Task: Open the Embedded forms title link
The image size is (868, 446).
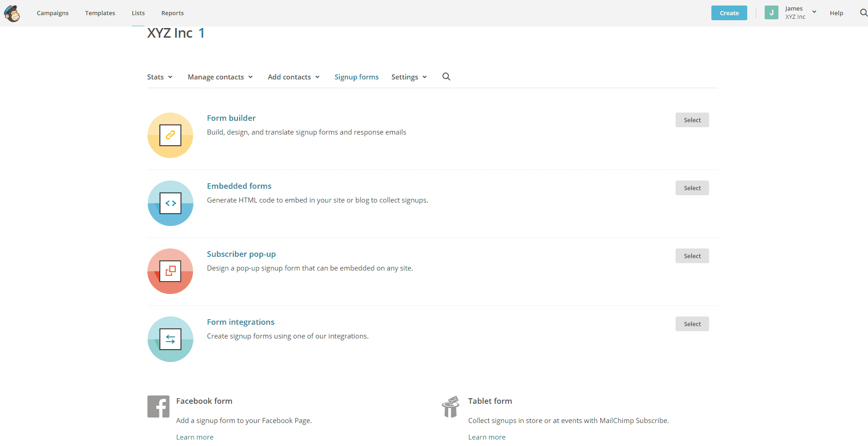Action: coord(239,186)
